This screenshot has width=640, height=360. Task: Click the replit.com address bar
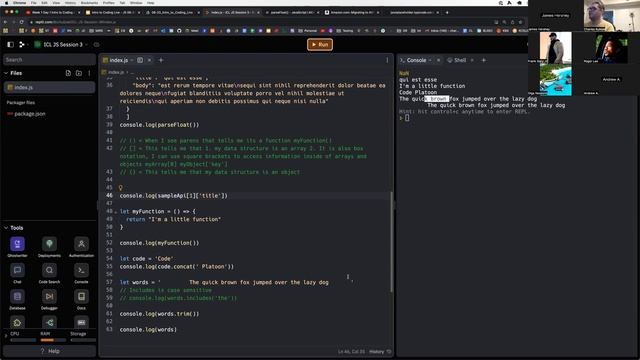[261, 22]
